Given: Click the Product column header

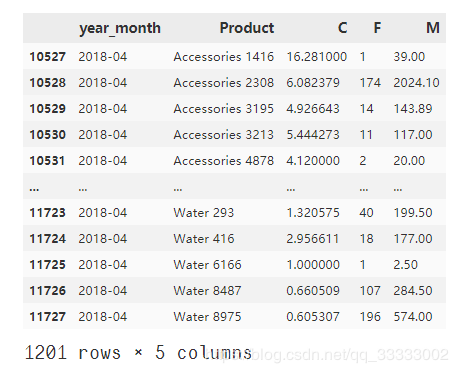Looking at the screenshot, I should [x=247, y=28].
